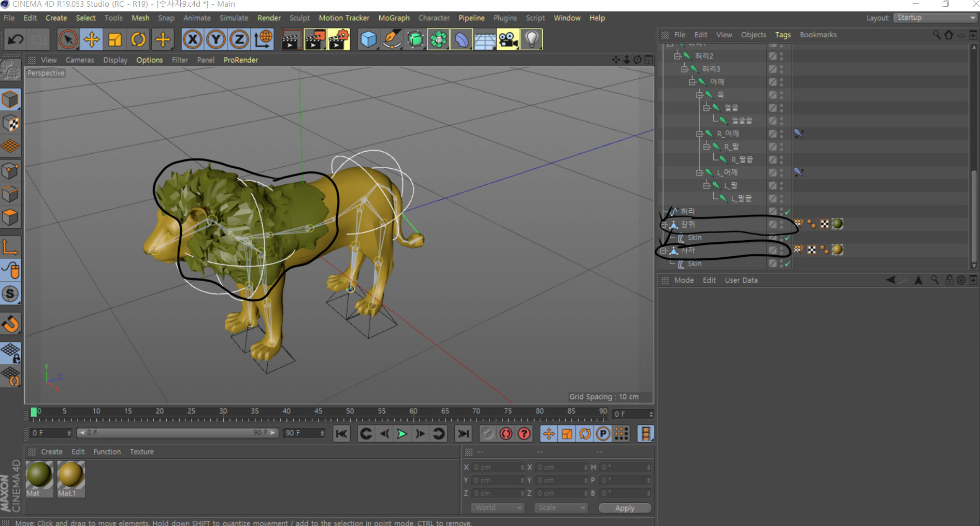This screenshot has height=526, width=980.
Task: Open the World coordinate system dropdown
Action: [x=498, y=507]
